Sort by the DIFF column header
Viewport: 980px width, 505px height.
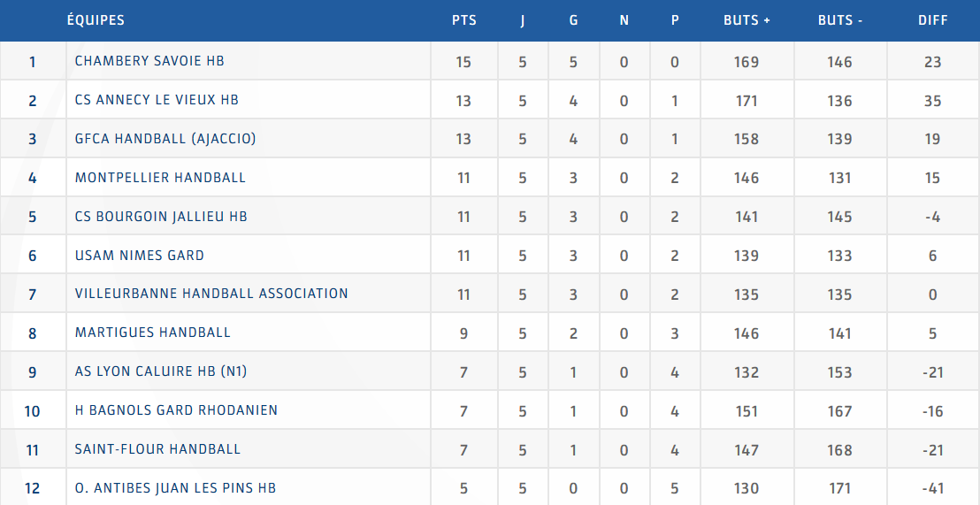[x=933, y=20]
